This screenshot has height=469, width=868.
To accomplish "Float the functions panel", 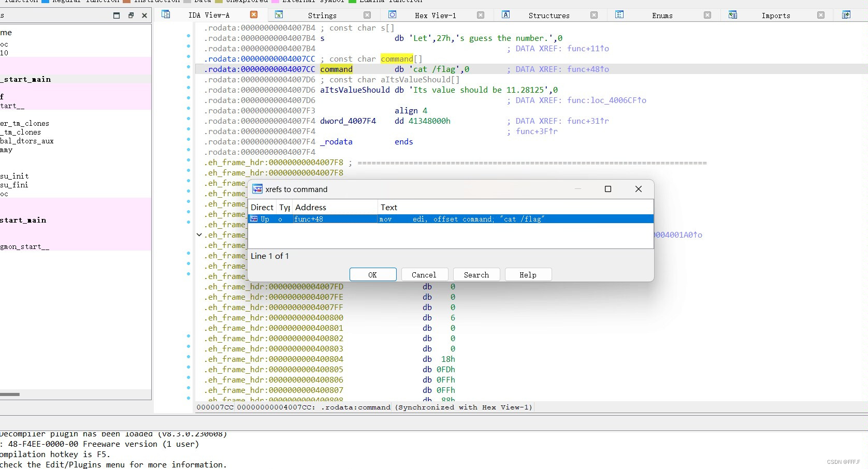I will click(x=131, y=16).
